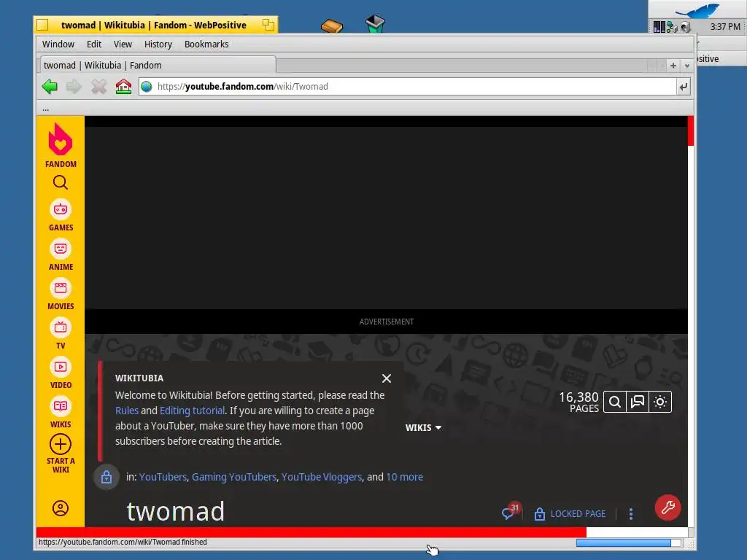Open the Editing tutorial link
This screenshot has height=560, width=747.
click(x=192, y=411)
